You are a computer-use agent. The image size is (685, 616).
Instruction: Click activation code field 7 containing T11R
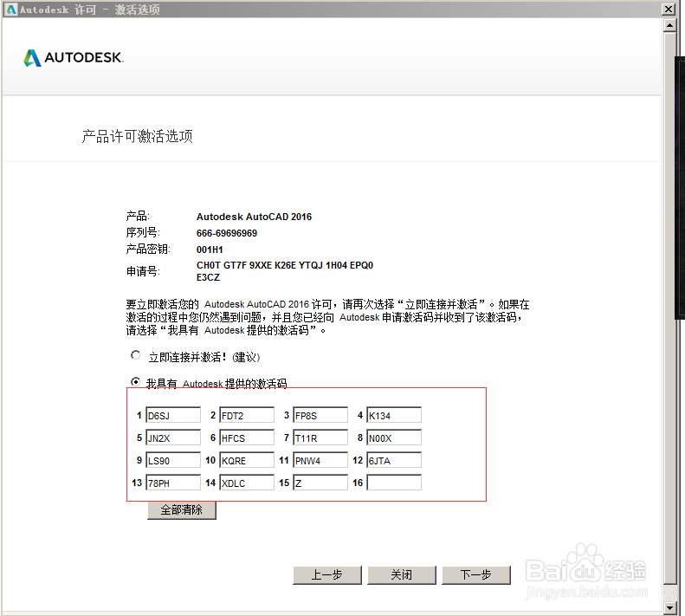(320, 438)
